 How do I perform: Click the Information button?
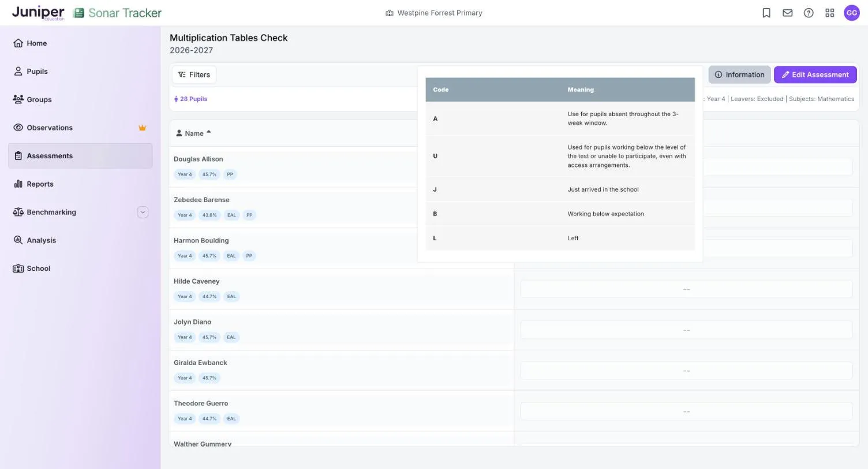tap(739, 75)
